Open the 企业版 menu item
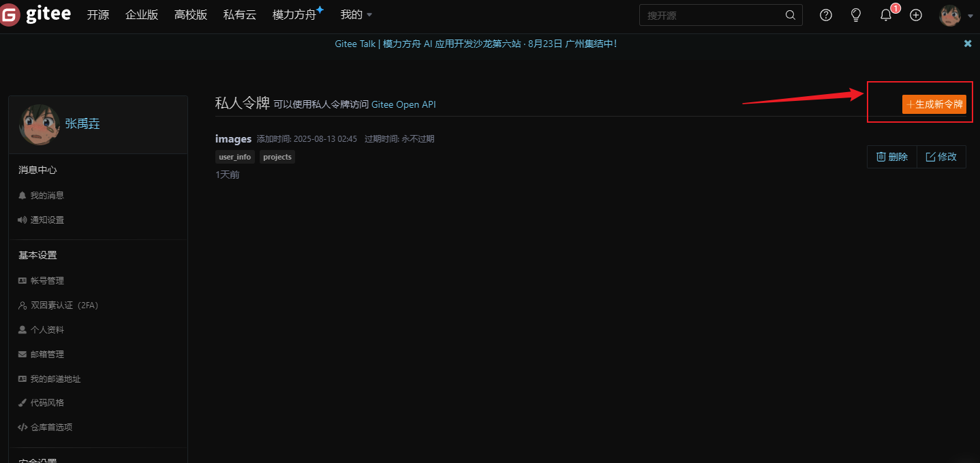980x463 pixels. pyautogui.click(x=142, y=15)
